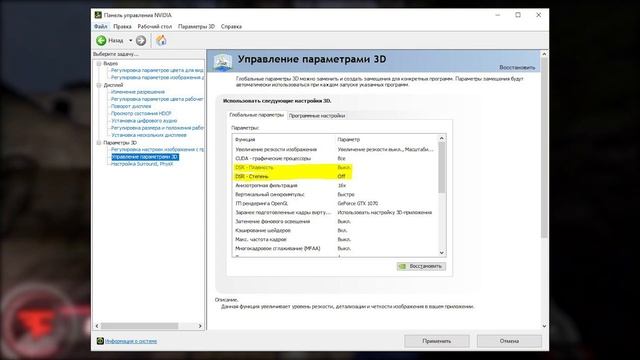The image size is (640, 360).
Task: Open the Справка menu
Action: [231, 27]
